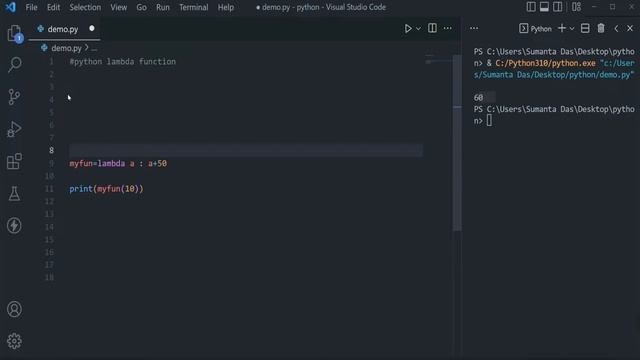640x360 pixels.
Task: Open the Extensions view
Action: pyautogui.click(x=14, y=161)
